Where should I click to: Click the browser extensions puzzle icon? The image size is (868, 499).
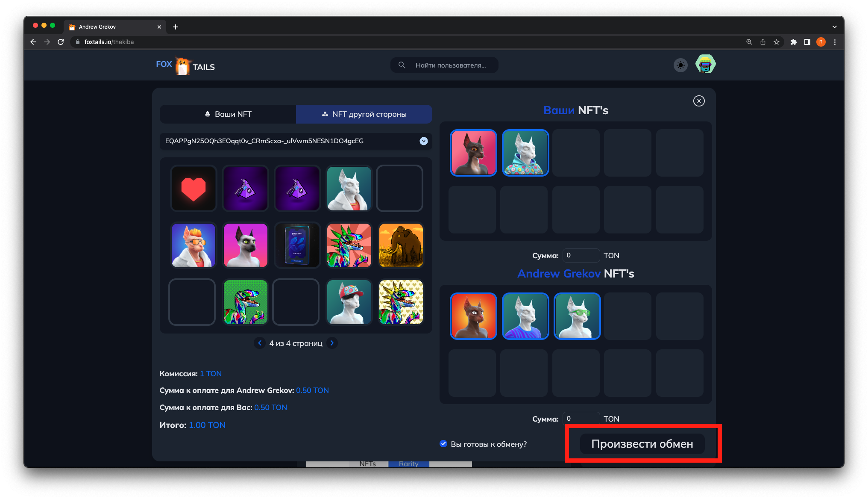pos(793,42)
